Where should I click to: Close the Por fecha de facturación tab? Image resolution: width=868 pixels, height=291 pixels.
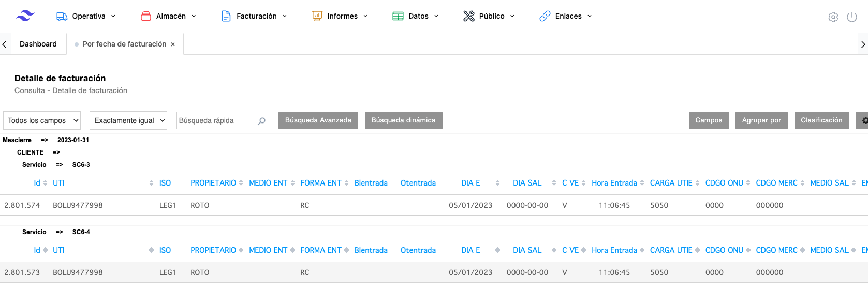(x=173, y=44)
